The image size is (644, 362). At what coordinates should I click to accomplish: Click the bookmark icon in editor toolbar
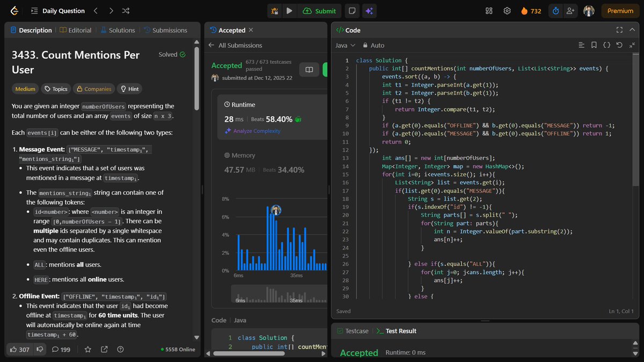(x=594, y=45)
